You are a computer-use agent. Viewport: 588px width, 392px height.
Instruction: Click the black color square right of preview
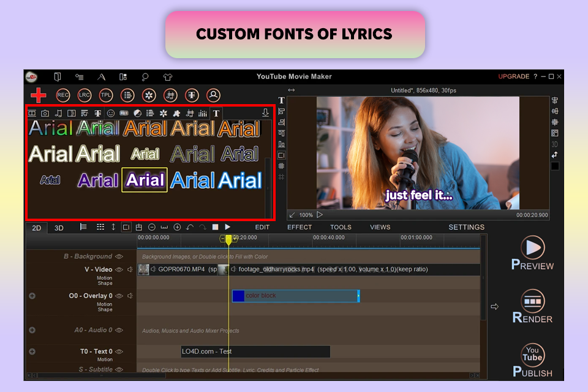[555, 166]
